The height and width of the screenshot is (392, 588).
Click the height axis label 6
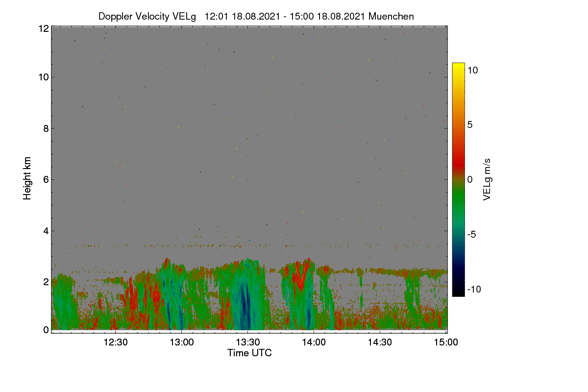(46, 179)
